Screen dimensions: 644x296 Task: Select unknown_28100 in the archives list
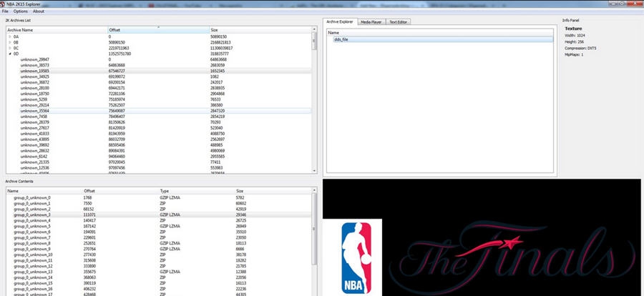[35, 88]
